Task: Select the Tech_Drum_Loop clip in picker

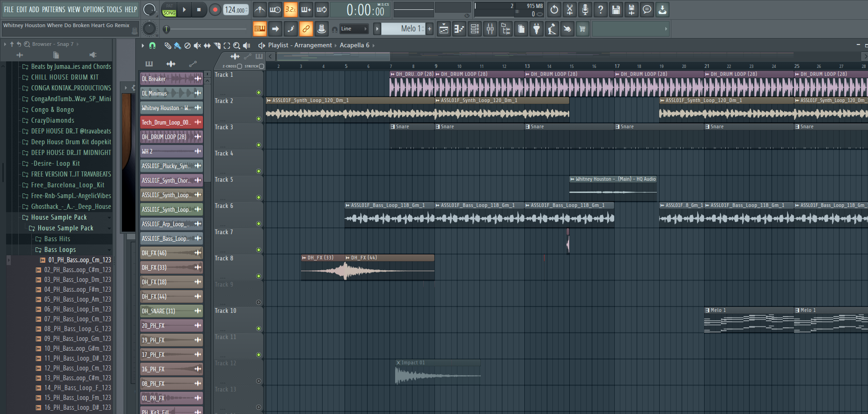Action: click(171, 122)
